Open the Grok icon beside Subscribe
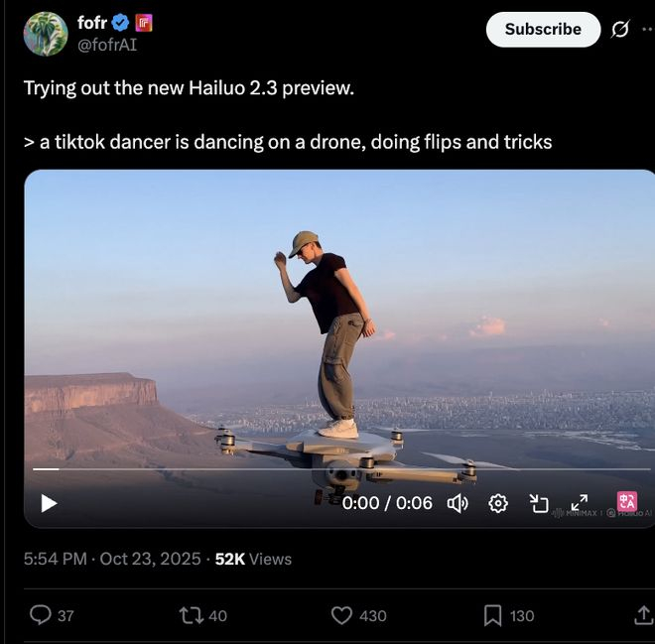Viewport: 655px width, 644px height. click(x=620, y=30)
